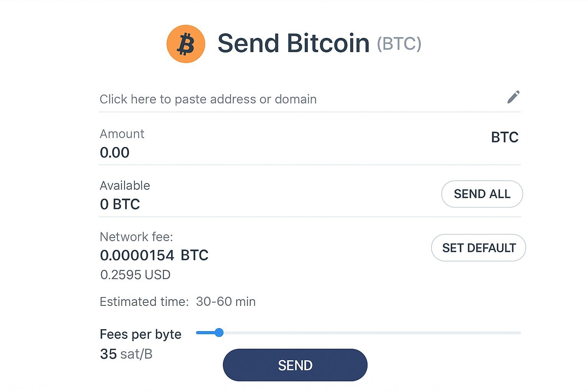
Task: Click the SET DEFAULT fee button
Action: pyautogui.click(x=478, y=248)
